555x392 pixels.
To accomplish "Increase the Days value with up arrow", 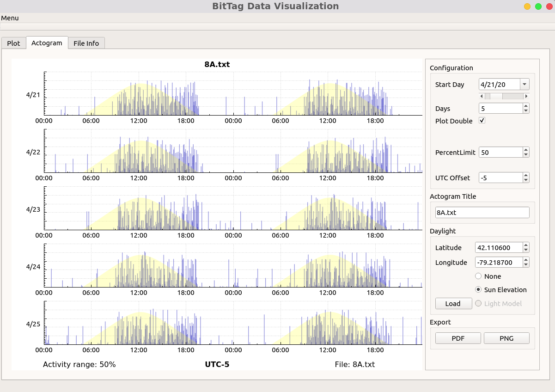I will 526,106.
